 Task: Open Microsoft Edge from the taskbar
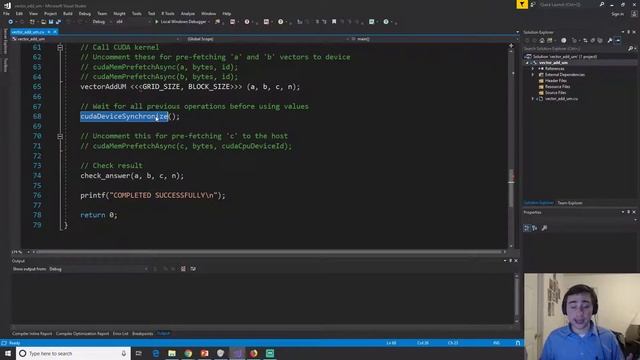click(x=156, y=353)
